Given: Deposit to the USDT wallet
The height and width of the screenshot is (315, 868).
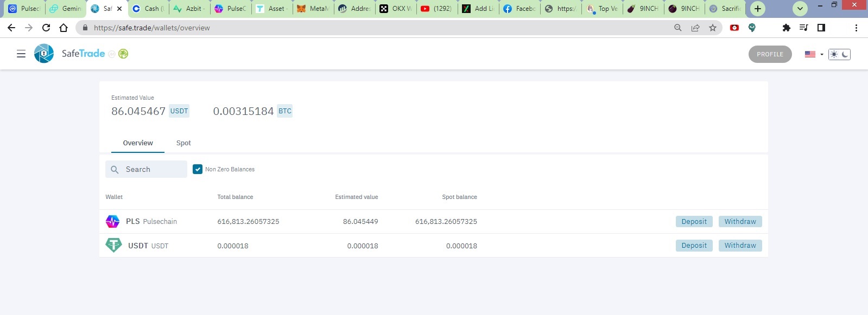Looking at the screenshot, I should point(694,246).
